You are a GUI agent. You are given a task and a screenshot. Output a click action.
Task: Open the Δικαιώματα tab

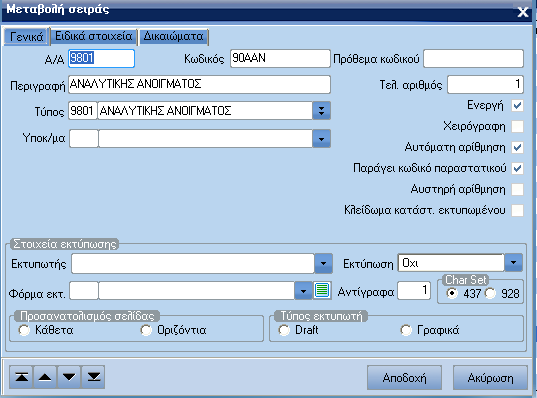pos(173,36)
